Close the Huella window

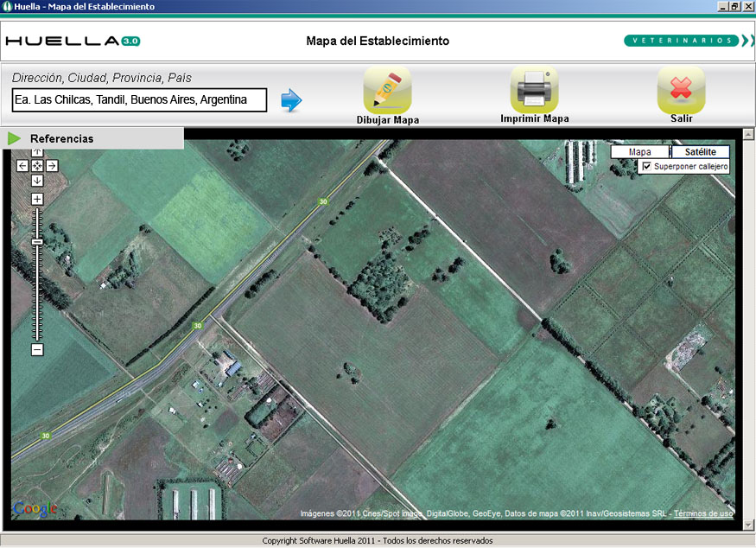(747, 7)
